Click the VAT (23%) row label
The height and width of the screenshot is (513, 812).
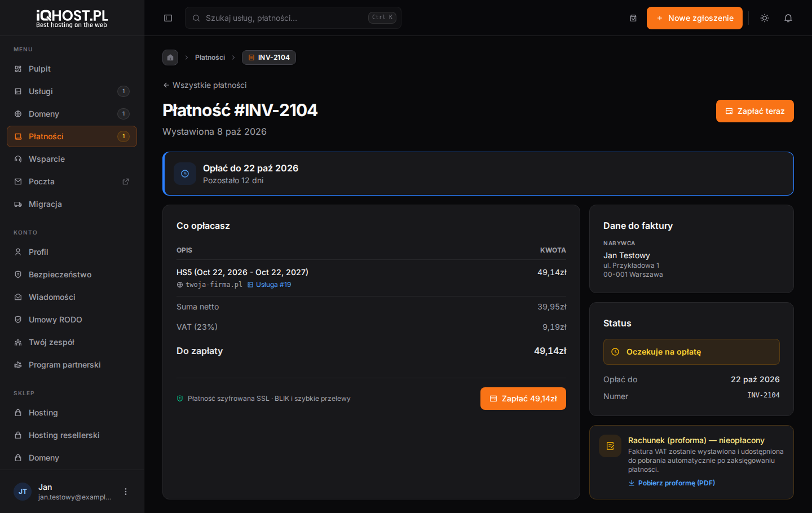[x=197, y=327]
